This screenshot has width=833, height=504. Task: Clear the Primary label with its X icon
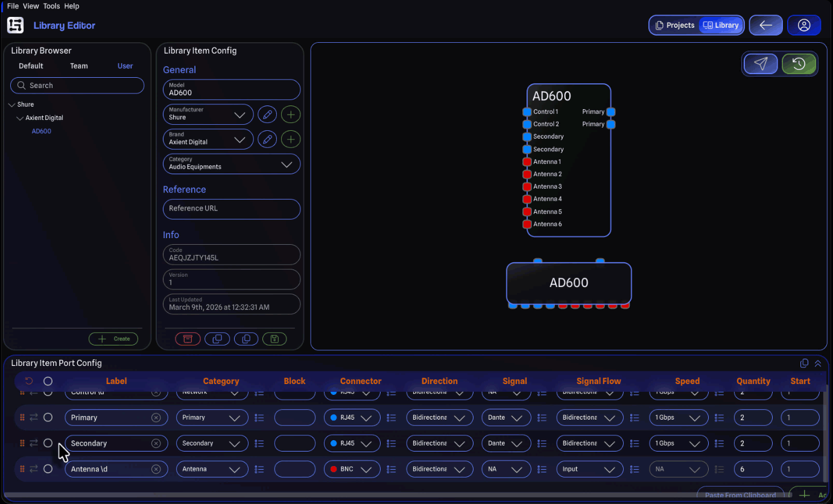(156, 418)
